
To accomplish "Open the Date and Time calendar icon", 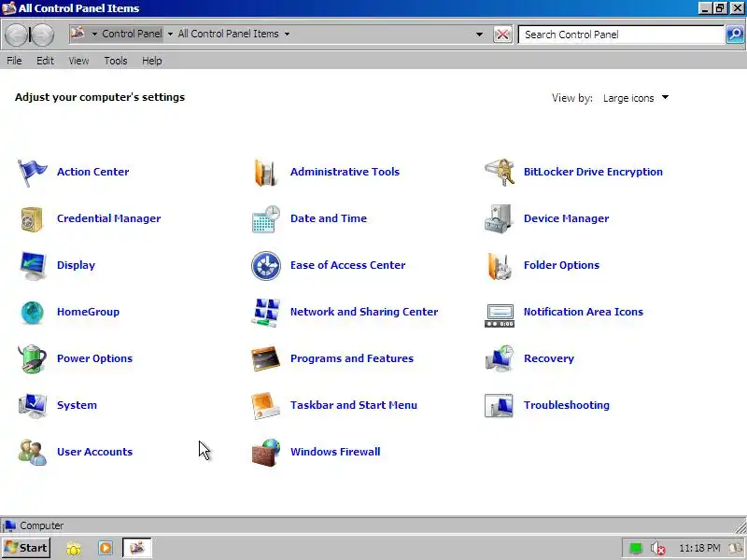I will click(x=266, y=219).
